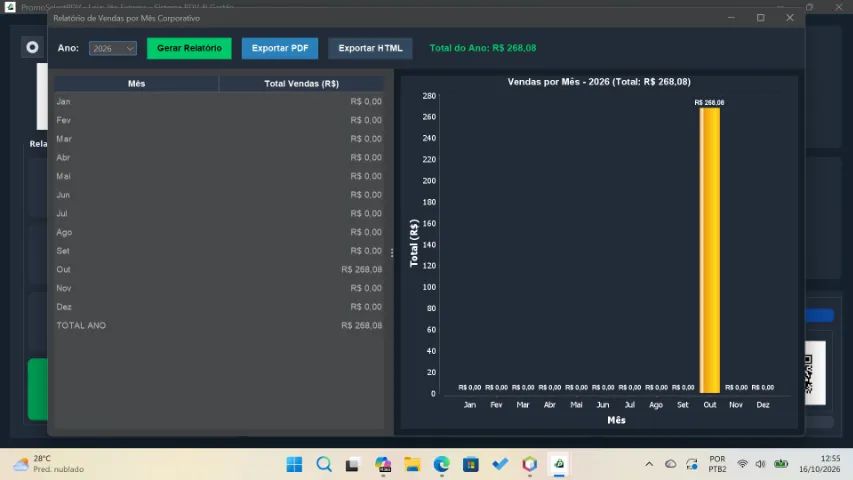Screen dimensions: 853x480
Task: Click the Exportar PDF button
Action: coord(280,48)
